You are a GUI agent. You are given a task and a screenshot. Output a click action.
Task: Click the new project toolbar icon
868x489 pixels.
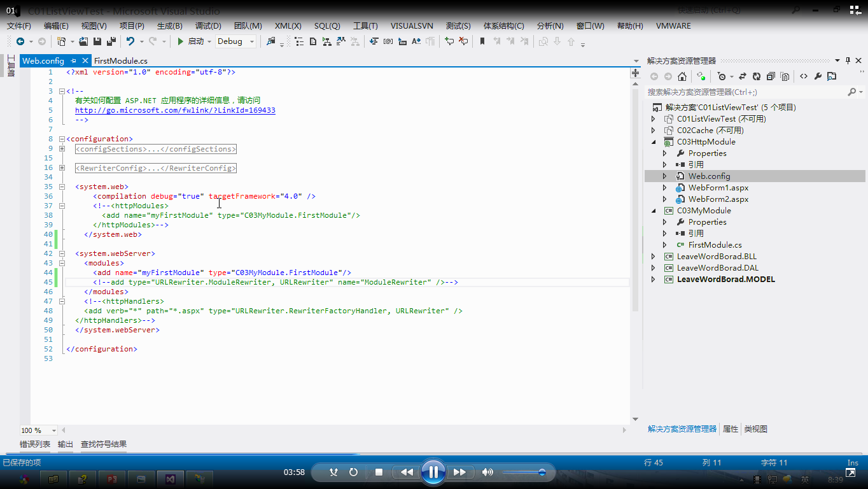pos(62,41)
